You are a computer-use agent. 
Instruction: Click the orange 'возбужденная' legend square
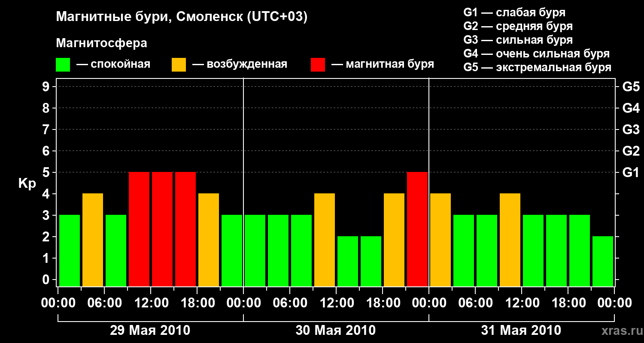[179, 65]
